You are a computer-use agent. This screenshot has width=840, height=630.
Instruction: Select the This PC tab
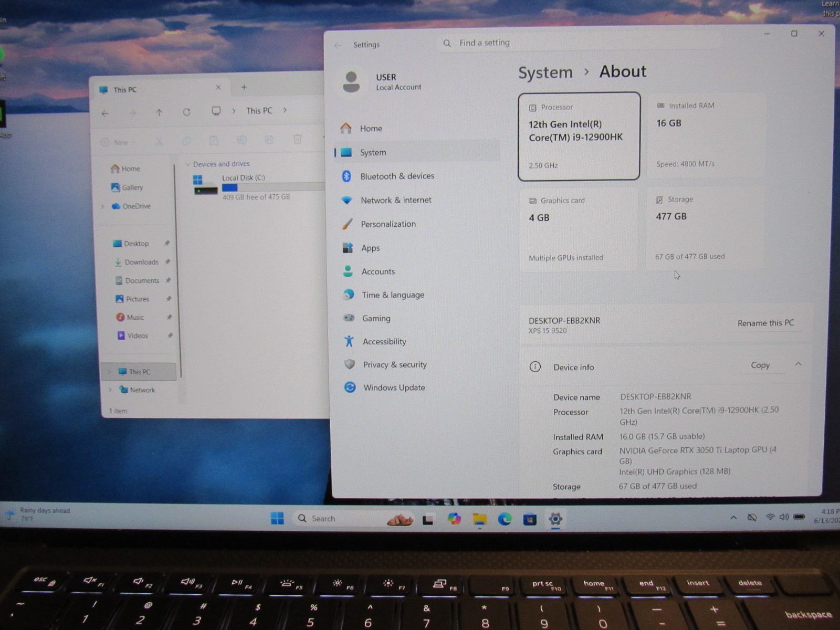click(x=161, y=89)
